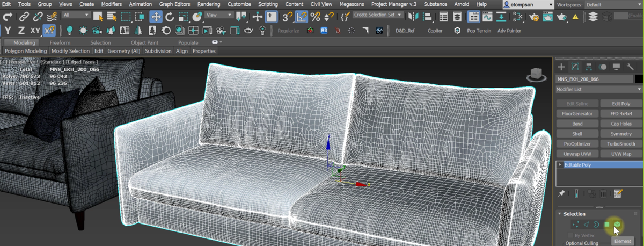Select Border sub-object level icon

click(596, 225)
